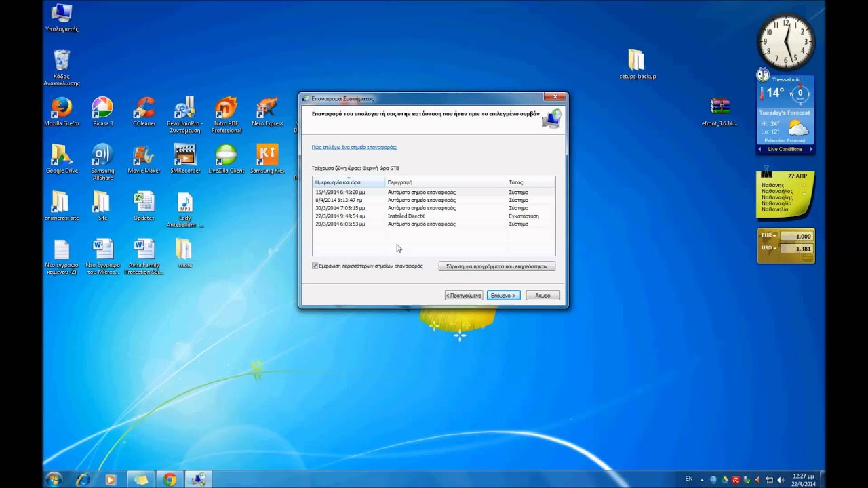Sort restore points by Ημερομηνία και ώρα
Screen dimensions: 868x488
pyautogui.click(x=349, y=182)
